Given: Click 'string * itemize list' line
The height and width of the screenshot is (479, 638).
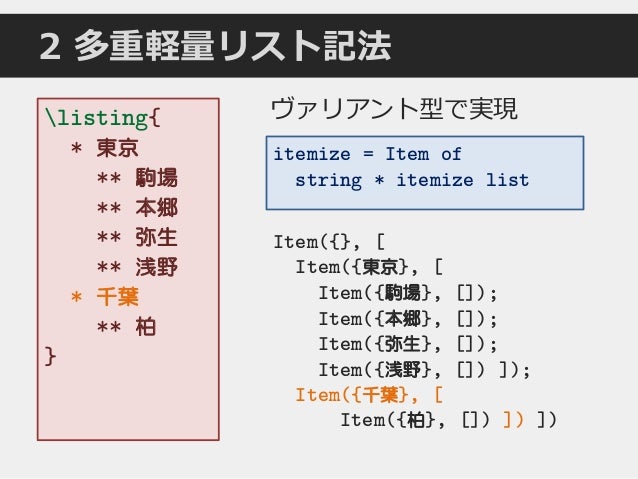Looking at the screenshot, I should point(412,180).
